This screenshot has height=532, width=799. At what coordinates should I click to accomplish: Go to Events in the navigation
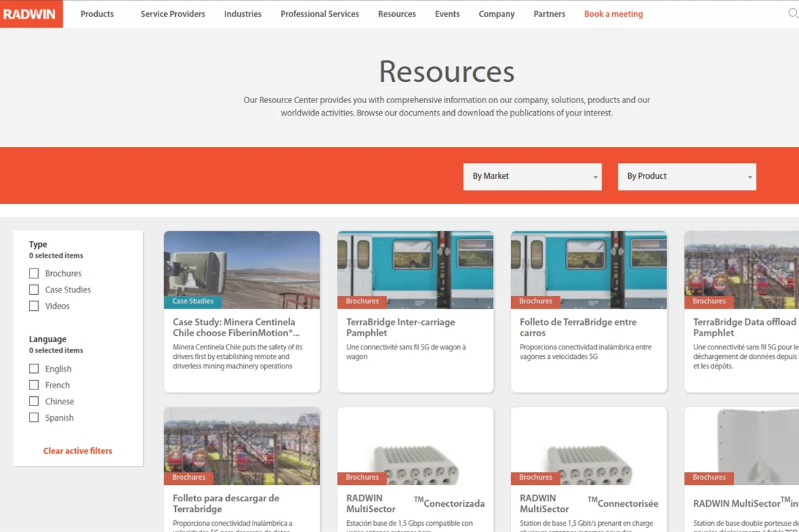tap(447, 14)
